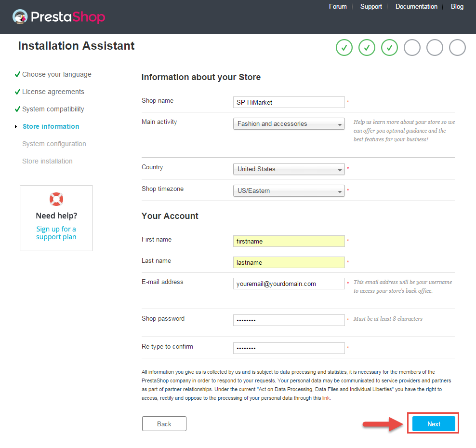Click the blue Next button

434,424
